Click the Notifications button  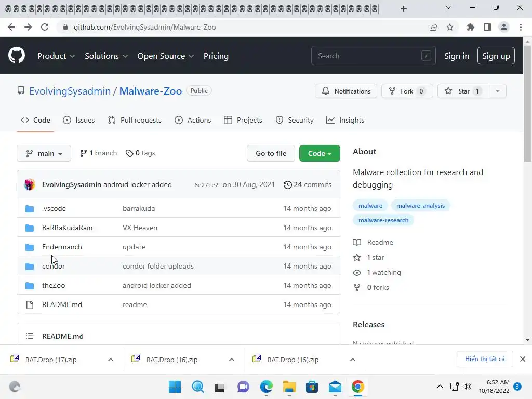(345, 91)
